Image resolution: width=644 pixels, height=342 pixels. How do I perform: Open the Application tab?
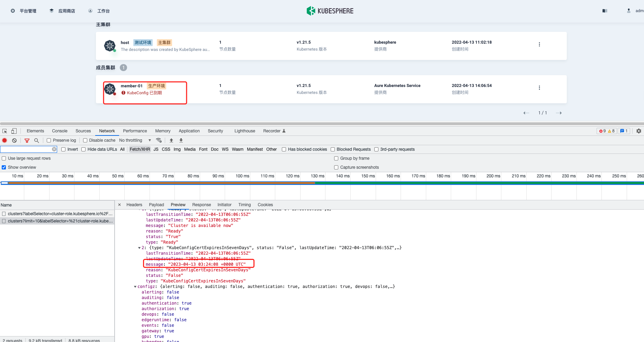(x=189, y=131)
